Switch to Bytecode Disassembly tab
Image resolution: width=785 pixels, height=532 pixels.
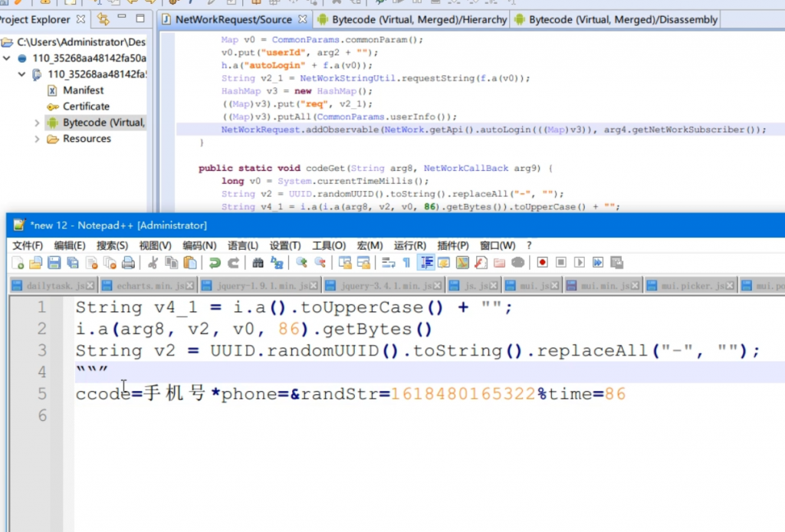(616, 19)
